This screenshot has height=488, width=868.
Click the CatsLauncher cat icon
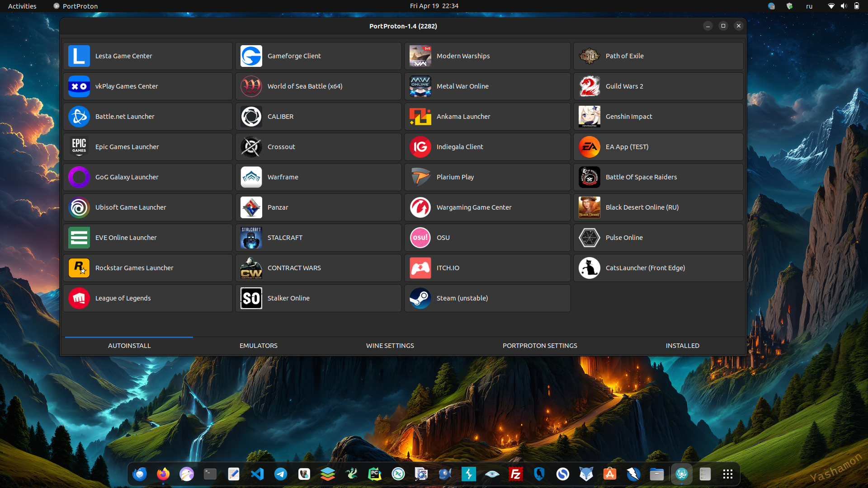tap(590, 268)
